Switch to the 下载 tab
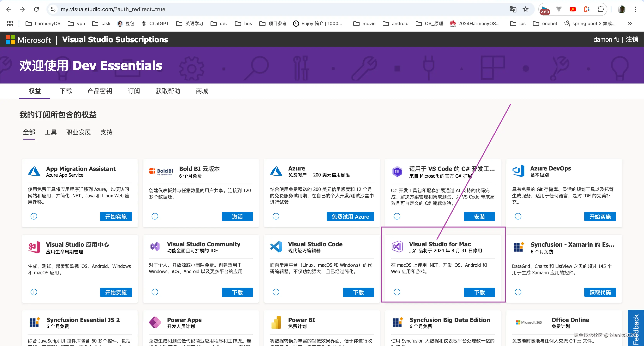Screen dimensions: 644x346 pyautogui.click(x=66, y=91)
